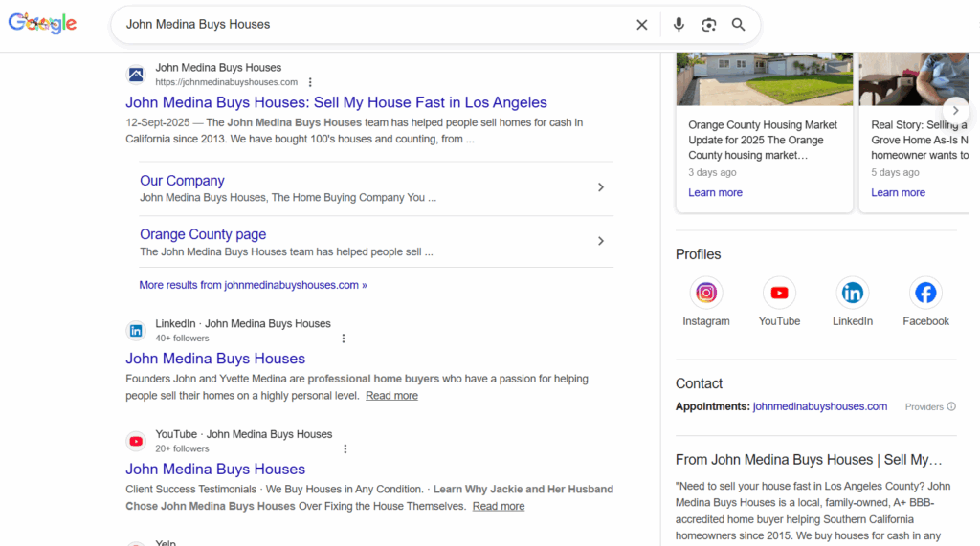Screen dimensions: 980x546
Task: Open the YouTube profile icon
Action: 779,293
